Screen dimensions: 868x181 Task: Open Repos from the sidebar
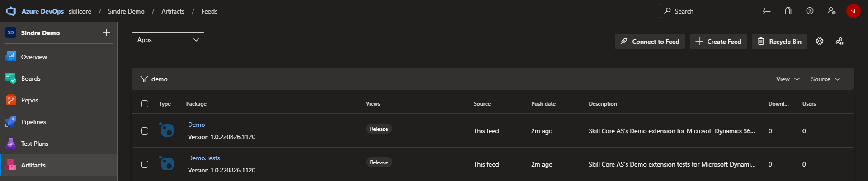click(30, 100)
